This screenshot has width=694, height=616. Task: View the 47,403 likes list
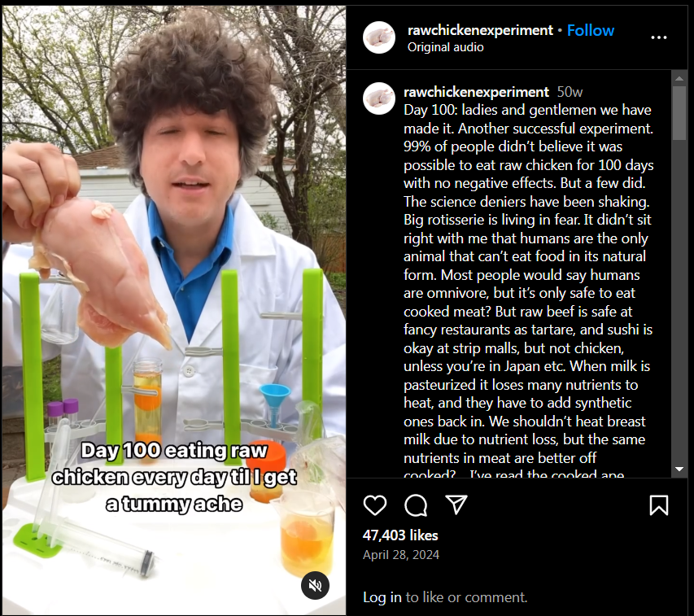coord(400,535)
